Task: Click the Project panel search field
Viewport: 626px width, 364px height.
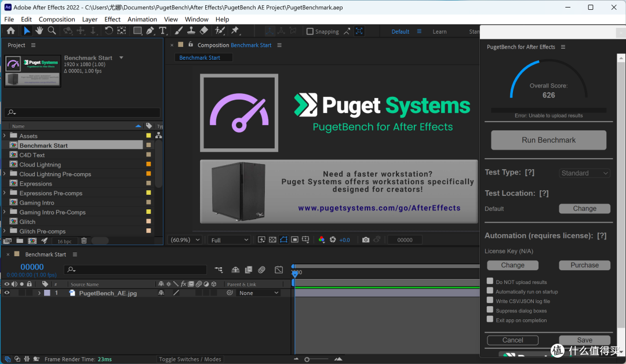Action: (82, 112)
